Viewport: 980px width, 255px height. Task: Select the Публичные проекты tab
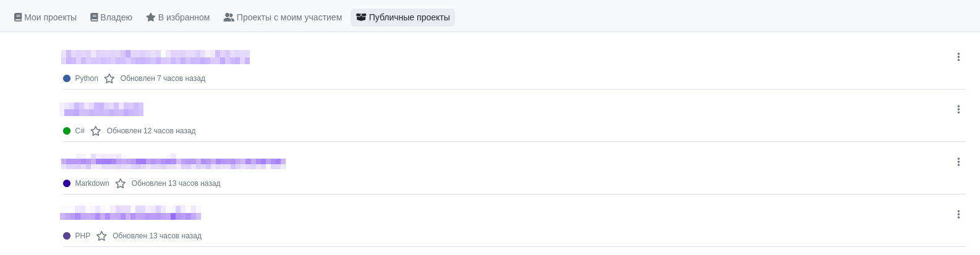pos(403,17)
